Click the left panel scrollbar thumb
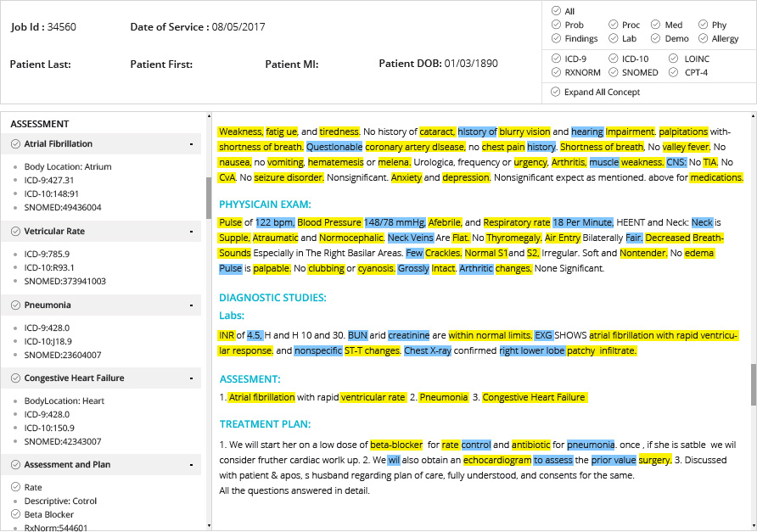The width and height of the screenshot is (757, 532). [x=209, y=198]
